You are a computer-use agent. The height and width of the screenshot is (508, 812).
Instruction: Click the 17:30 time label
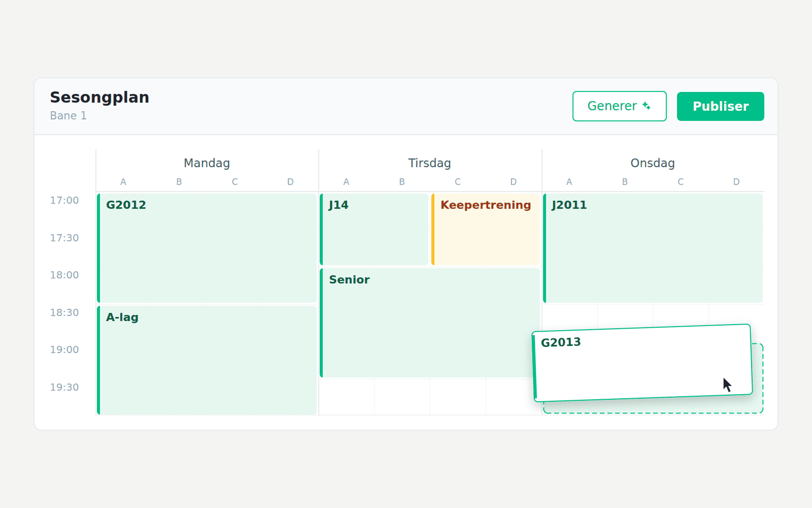click(64, 238)
